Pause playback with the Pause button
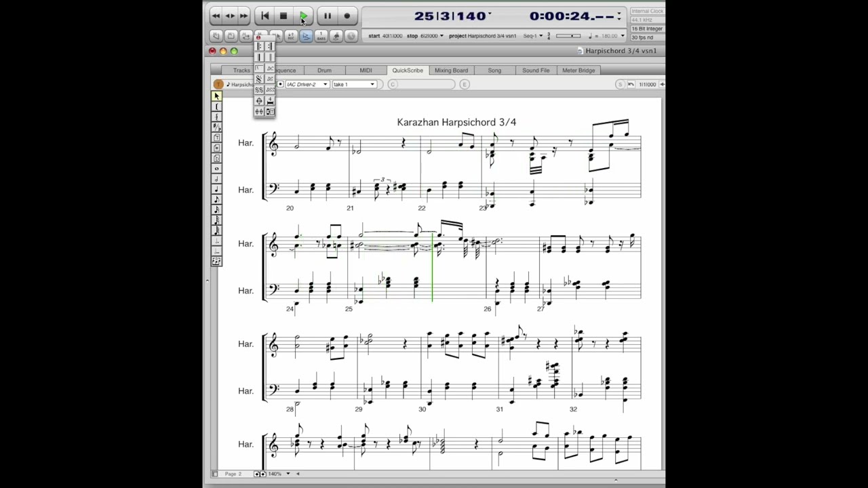The width and height of the screenshot is (868, 488). click(x=327, y=16)
